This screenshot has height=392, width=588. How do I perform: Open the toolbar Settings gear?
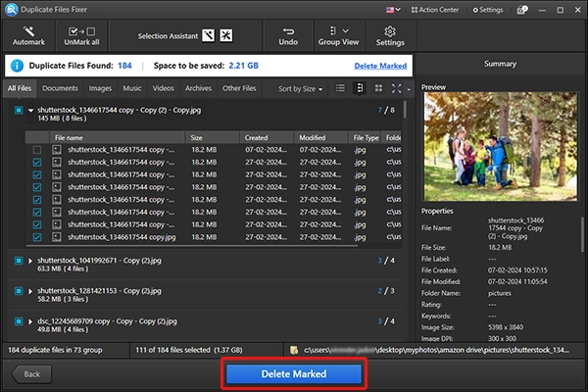390,36
